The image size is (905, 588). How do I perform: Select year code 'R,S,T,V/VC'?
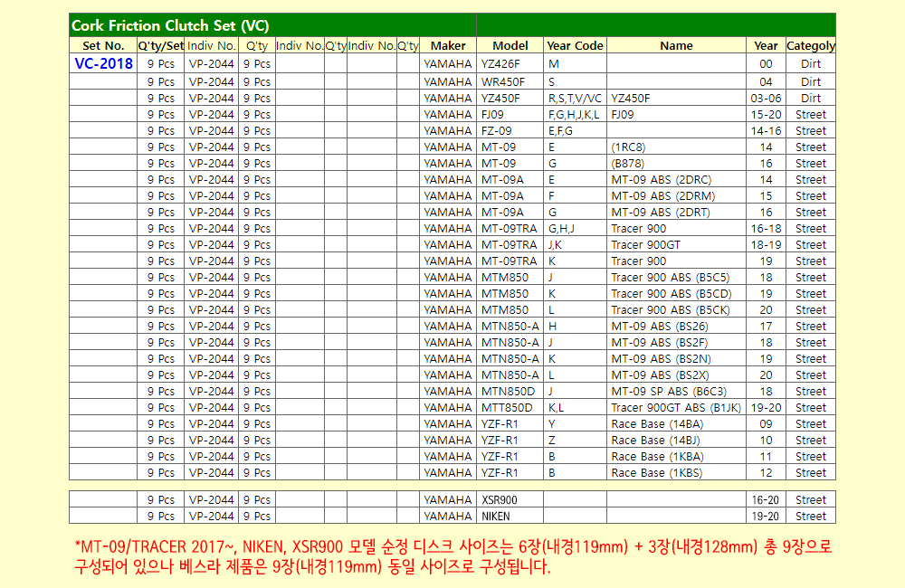[575, 98]
